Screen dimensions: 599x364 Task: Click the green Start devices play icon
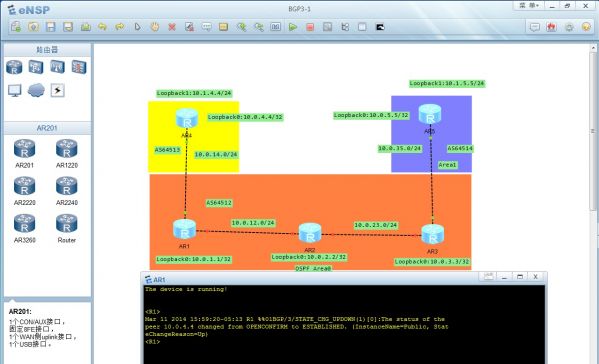tap(293, 27)
